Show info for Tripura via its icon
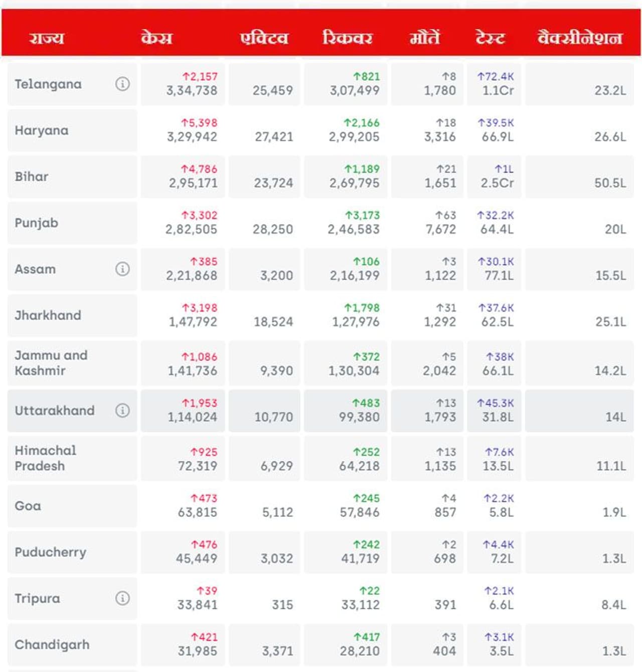642x672 pixels. 122,598
